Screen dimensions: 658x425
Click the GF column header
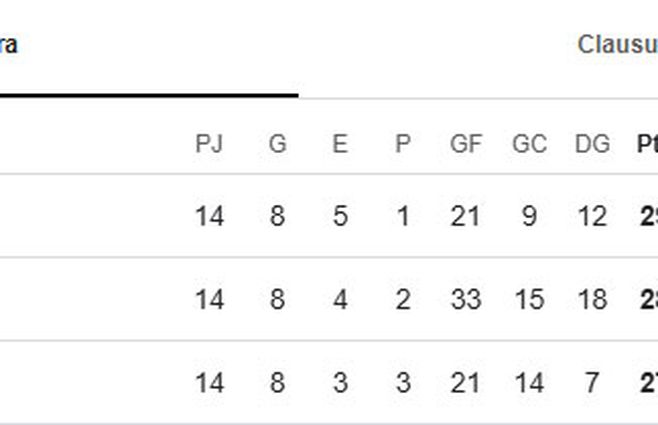coord(465,144)
